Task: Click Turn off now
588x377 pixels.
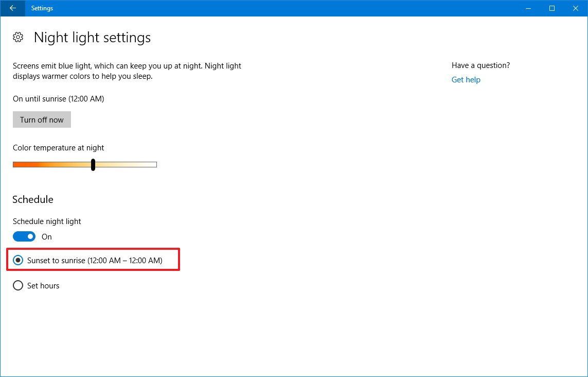Action: pyautogui.click(x=42, y=119)
